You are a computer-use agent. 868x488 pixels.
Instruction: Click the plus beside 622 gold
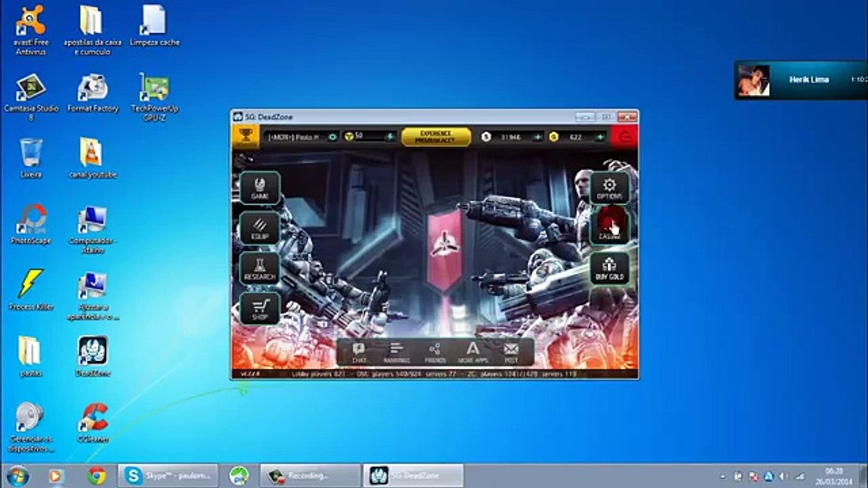[599, 137]
